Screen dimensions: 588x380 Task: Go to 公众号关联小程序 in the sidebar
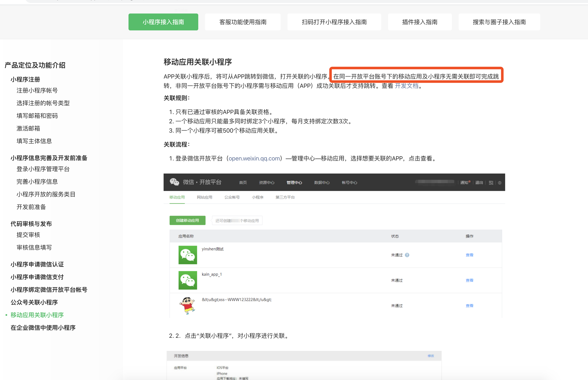point(34,302)
